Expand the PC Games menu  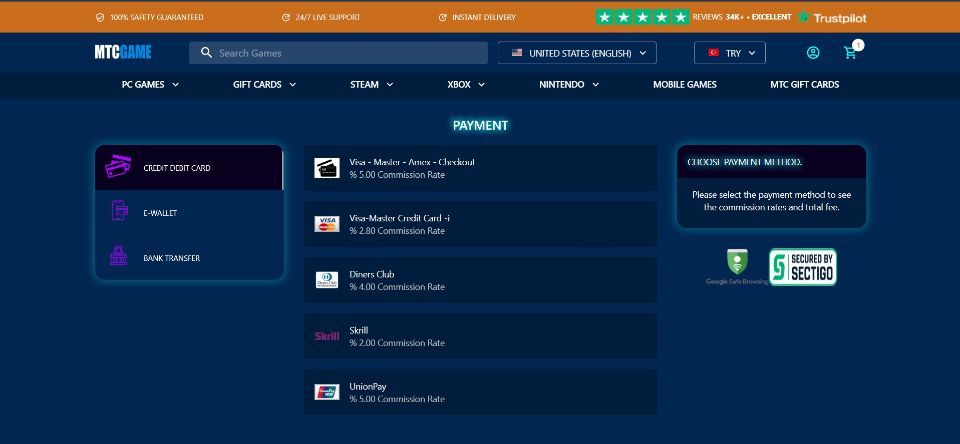pyautogui.click(x=151, y=85)
